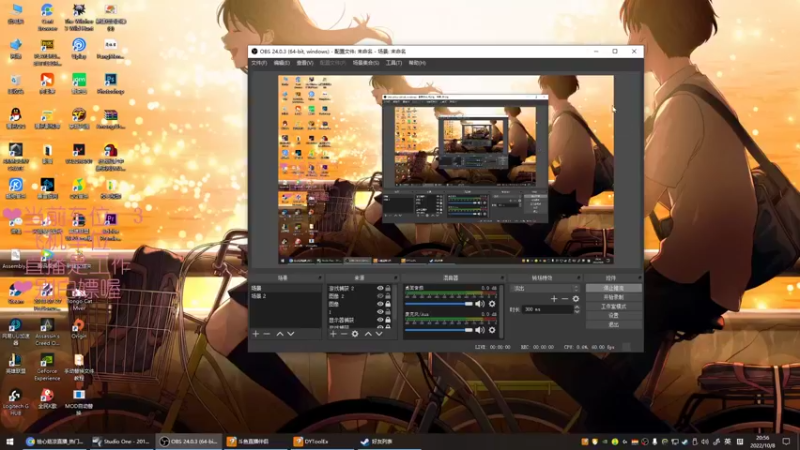
Task: Toggle visibility of the 图像 source
Action: click(x=380, y=304)
